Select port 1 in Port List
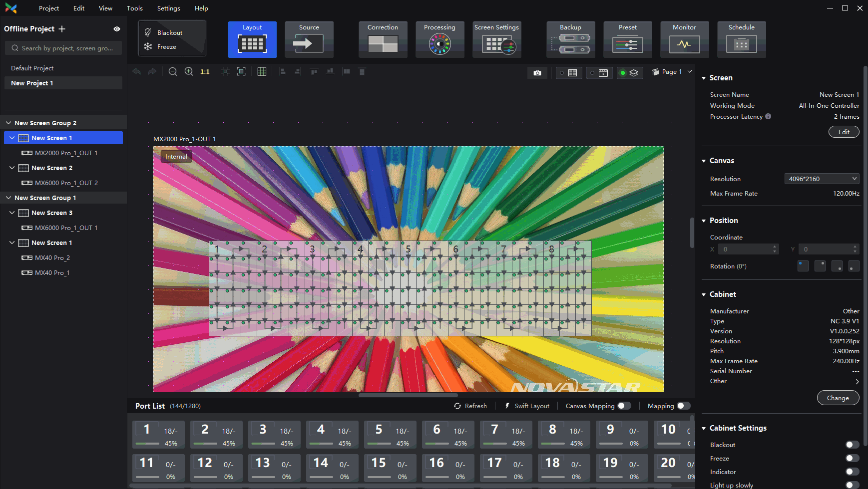Viewport: 868px width, 489px height. point(158,435)
